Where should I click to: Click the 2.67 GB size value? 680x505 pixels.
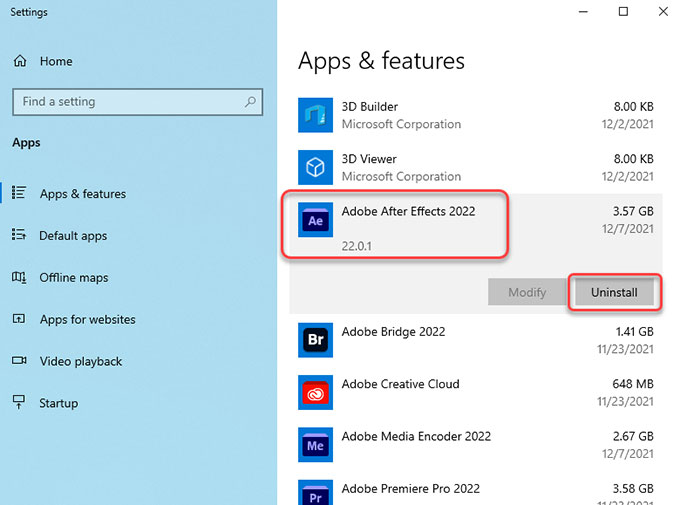pos(633,436)
